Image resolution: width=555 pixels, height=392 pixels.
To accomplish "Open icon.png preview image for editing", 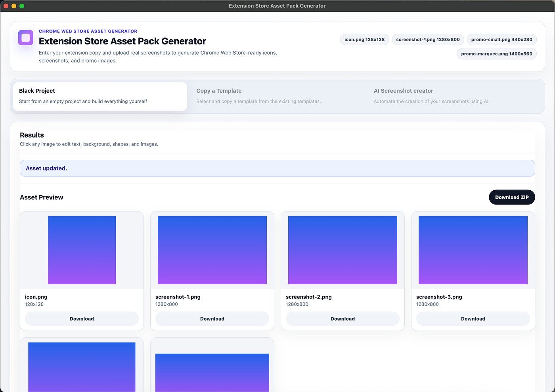I will 82,250.
